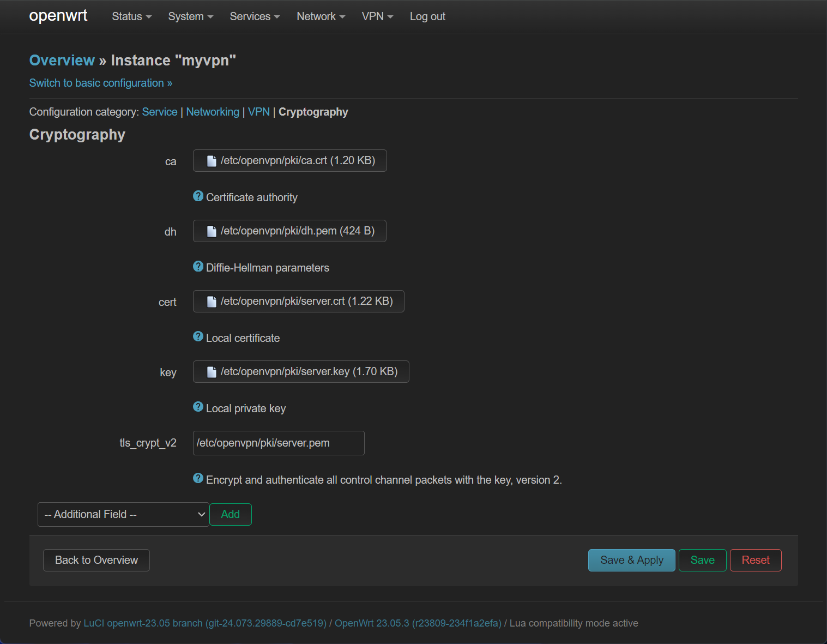The image size is (827, 644).
Task: Focus the tls_crypt_v2 path input field
Action: coord(278,443)
